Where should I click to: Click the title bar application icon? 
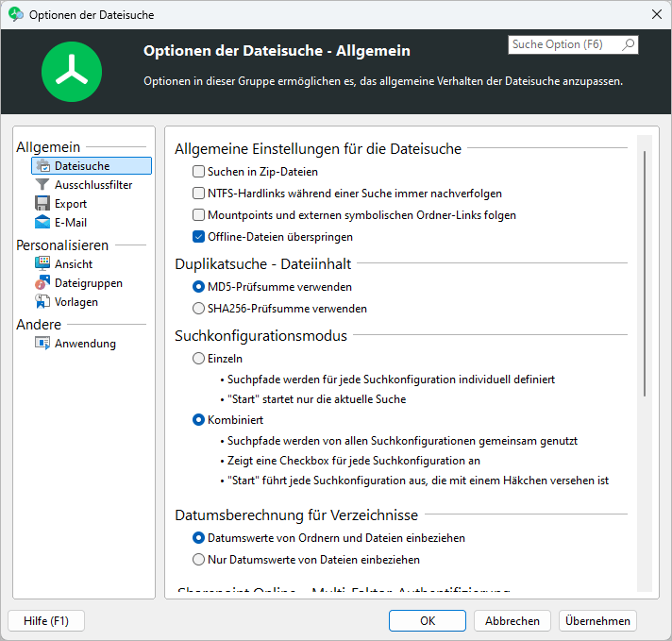click(16, 14)
